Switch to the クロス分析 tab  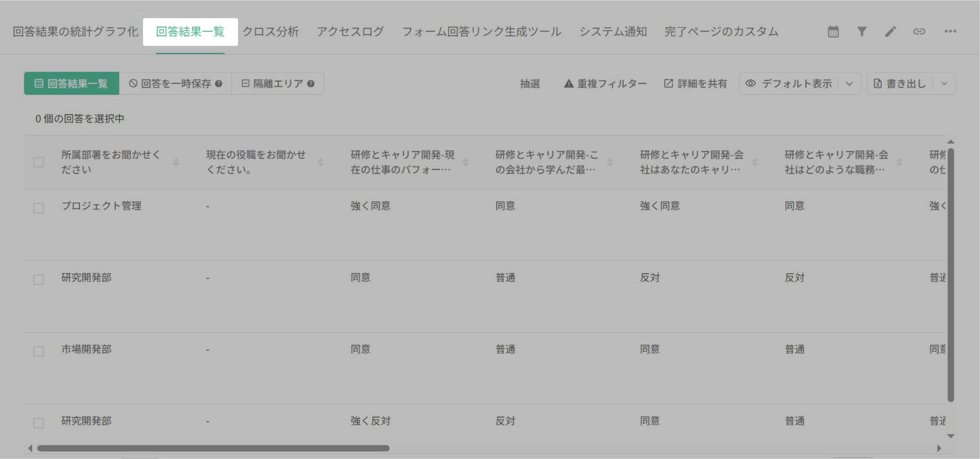point(270,32)
